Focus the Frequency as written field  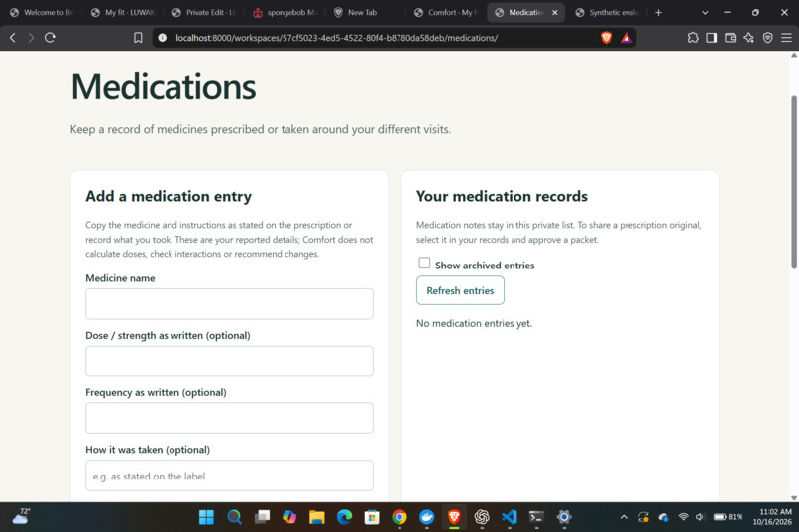point(229,418)
